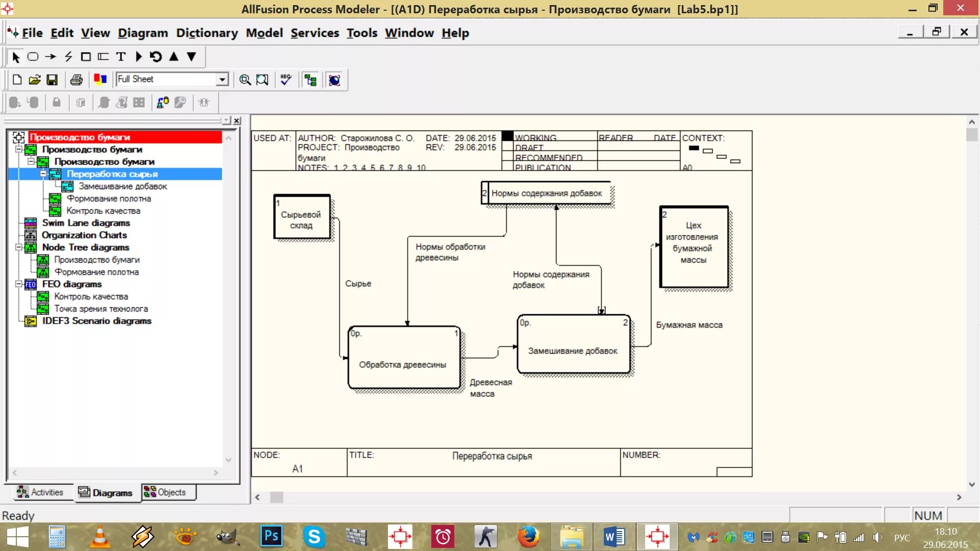Image resolution: width=980 pixels, height=551 pixels.
Task: Open Контроль качества diagram in tree
Action: (103, 211)
